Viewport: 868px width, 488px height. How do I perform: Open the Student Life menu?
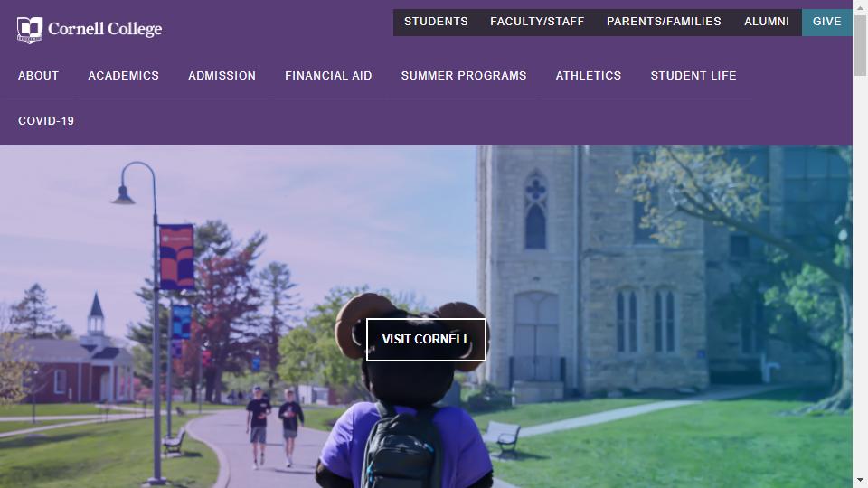pyautogui.click(x=693, y=76)
